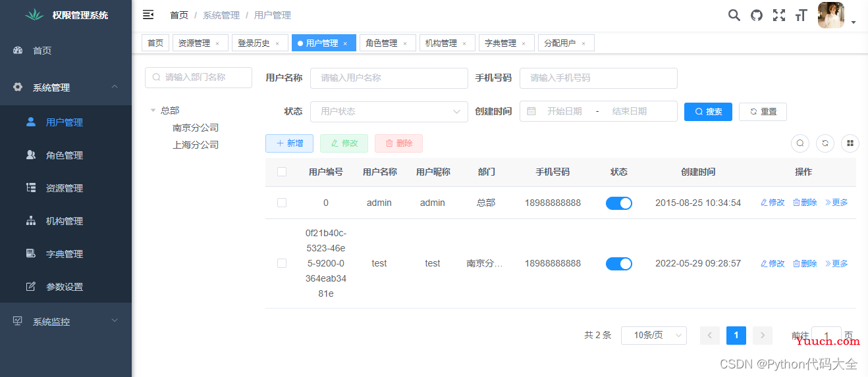Click the 参数设置 edit icon
The width and height of the screenshot is (868, 377).
[31, 286]
